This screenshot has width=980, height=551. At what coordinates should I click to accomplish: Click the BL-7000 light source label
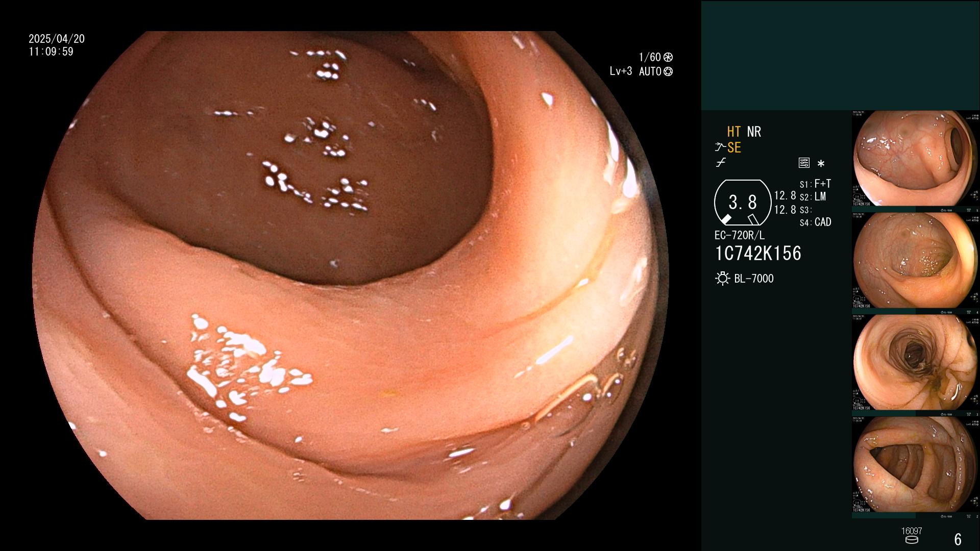(754, 279)
